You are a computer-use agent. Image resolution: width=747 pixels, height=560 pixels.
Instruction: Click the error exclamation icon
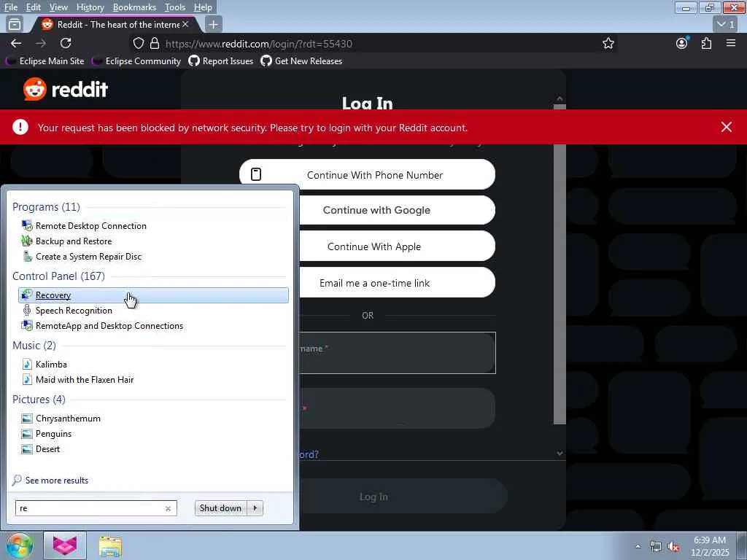(x=20, y=127)
